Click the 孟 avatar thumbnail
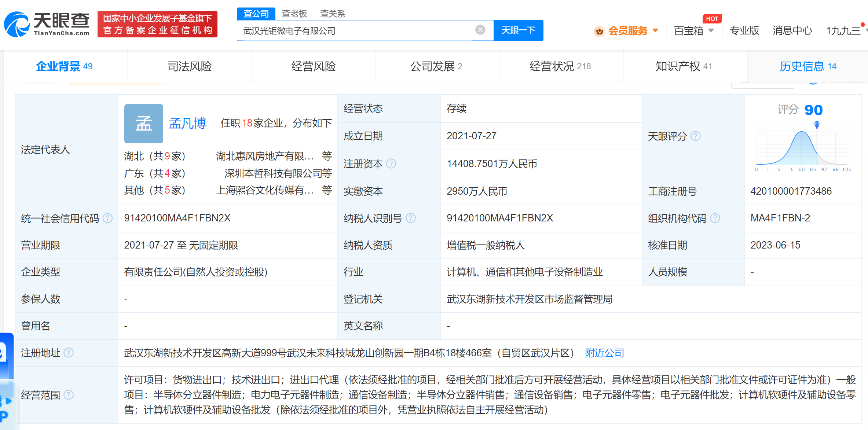 click(x=143, y=124)
